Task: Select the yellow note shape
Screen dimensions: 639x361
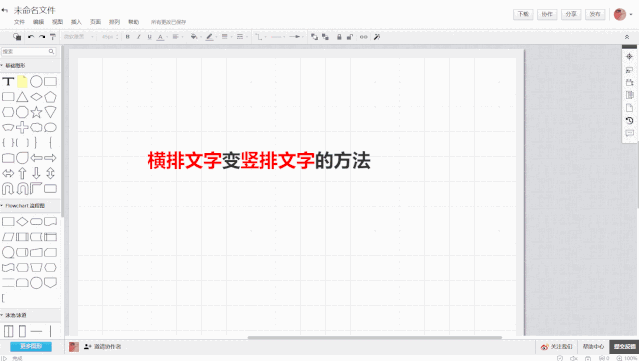Action: pos(22,81)
